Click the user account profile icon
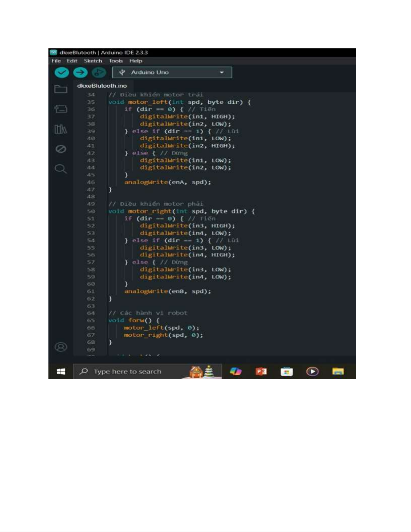This screenshot has height=532, width=411. click(x=61, y=347)
